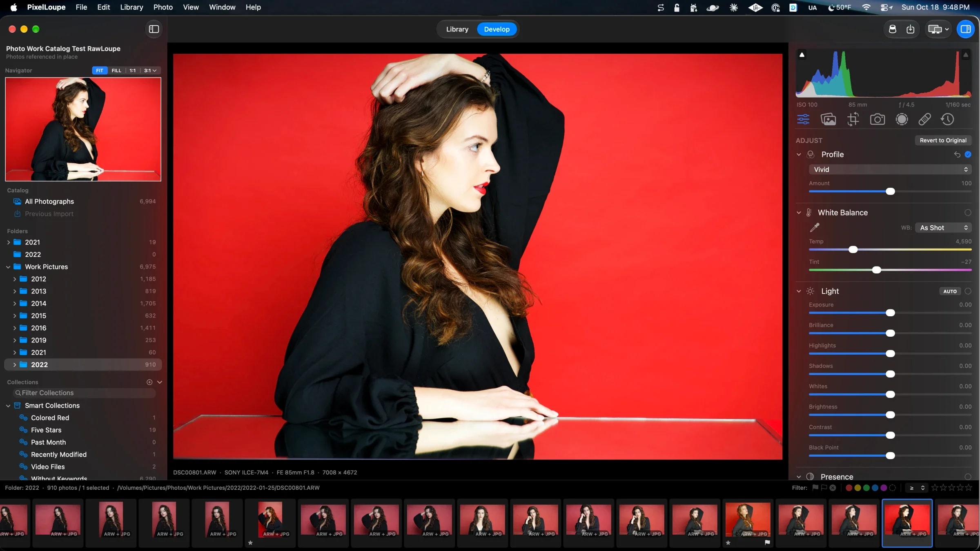The height and width of the screenshot is (551, 980).
Task: Toggle the shadow clipping triangle in histogram
Action: point(802,55)
